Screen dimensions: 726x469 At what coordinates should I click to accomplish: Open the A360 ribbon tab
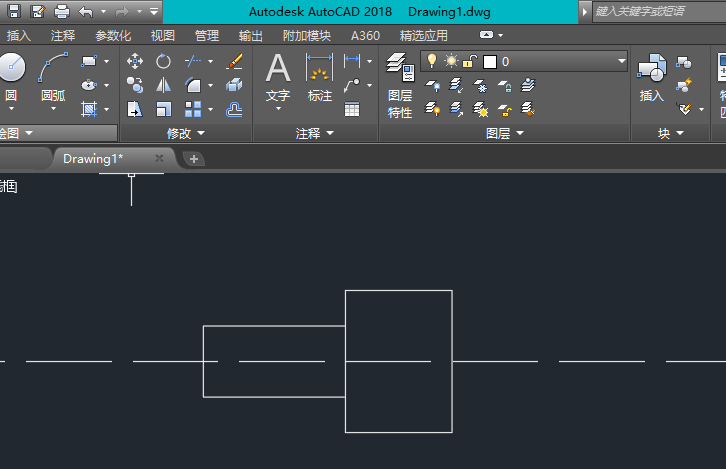365,36
